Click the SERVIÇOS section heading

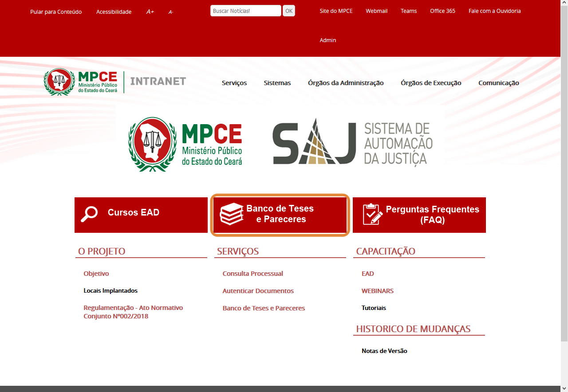pos(238,251)
